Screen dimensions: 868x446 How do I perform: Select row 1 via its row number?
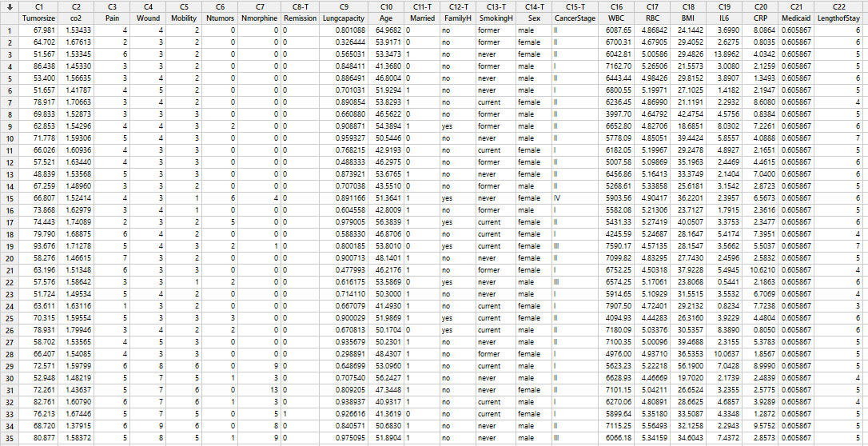pyautogui.click(x=8, y=30)
